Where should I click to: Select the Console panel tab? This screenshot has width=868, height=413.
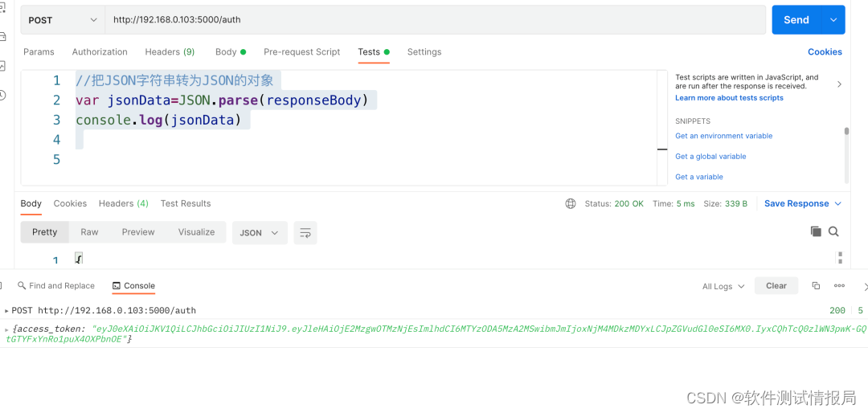point(133,286)
